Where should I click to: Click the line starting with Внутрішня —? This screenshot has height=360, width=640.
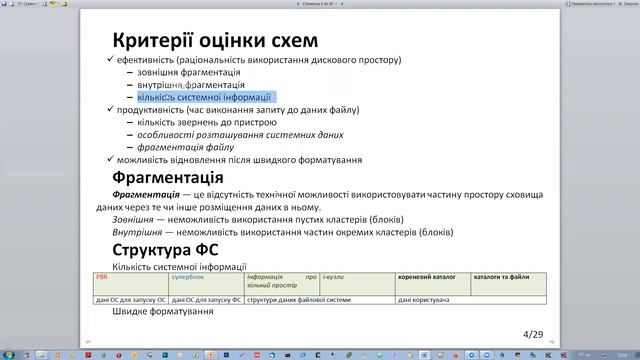coord(282,232)
